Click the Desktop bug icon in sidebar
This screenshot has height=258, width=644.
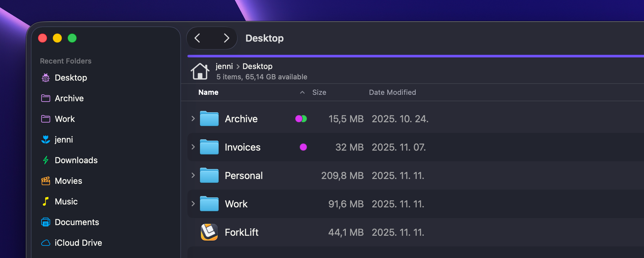coord(46,78)
